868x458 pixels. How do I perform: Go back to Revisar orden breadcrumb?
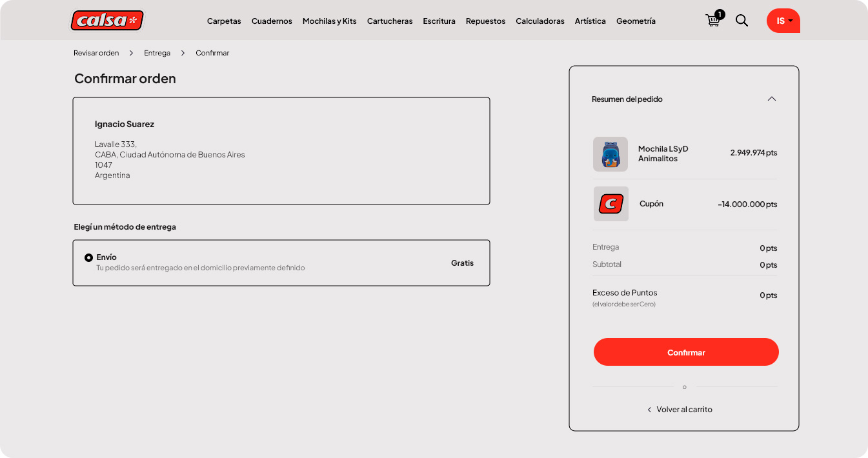pyautogui.click(x=96, y=53)
